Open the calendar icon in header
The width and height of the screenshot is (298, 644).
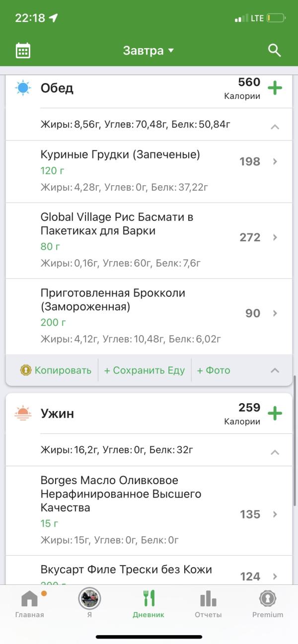pyautogui.click(x=23, y=51)
